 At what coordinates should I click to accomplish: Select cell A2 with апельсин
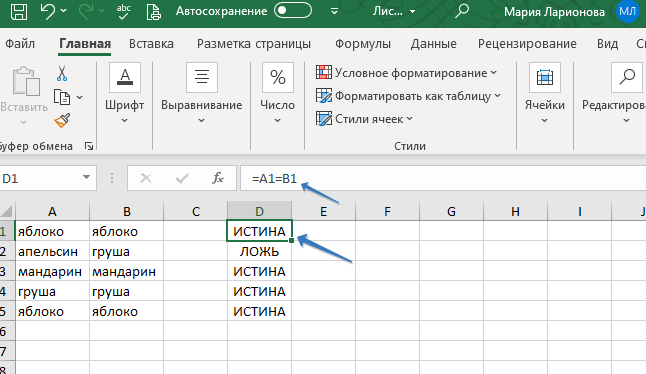click(52, 251)
